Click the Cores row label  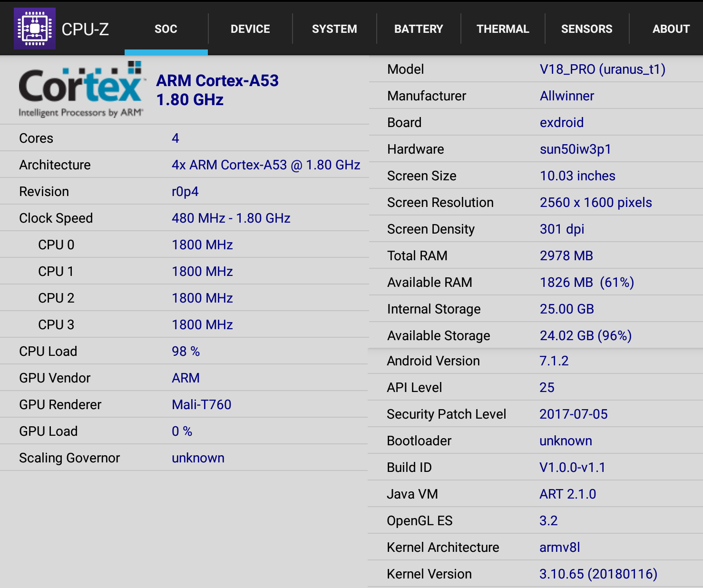coord(36,138)
